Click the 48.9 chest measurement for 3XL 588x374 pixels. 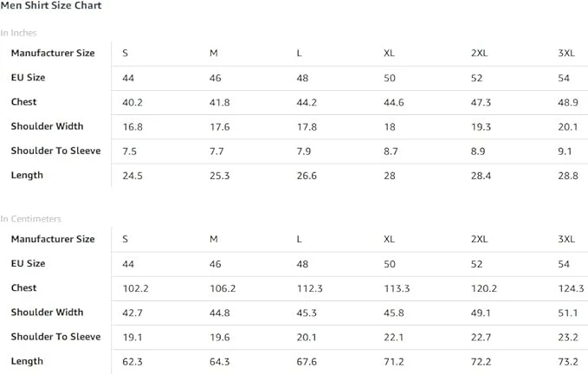(568, 102)
